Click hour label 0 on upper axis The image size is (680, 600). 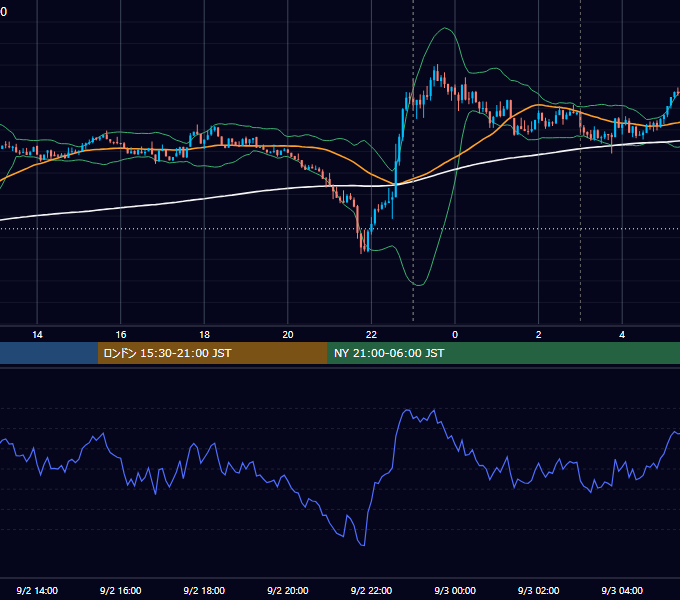pos(455,334)
